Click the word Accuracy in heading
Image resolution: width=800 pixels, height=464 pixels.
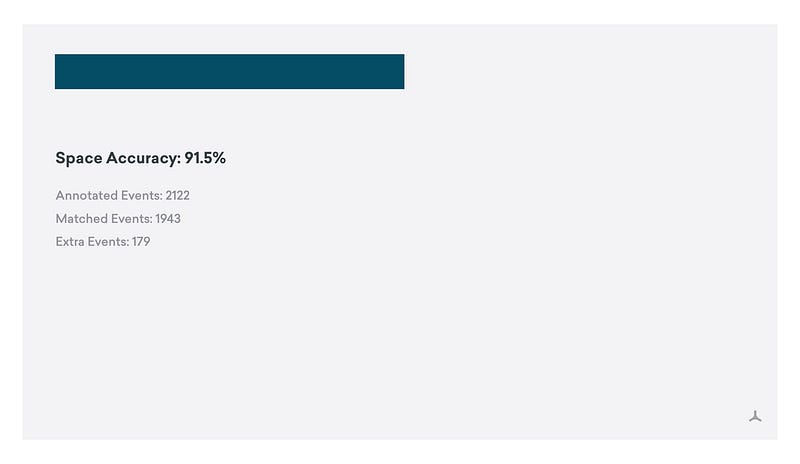pos(143,159)
